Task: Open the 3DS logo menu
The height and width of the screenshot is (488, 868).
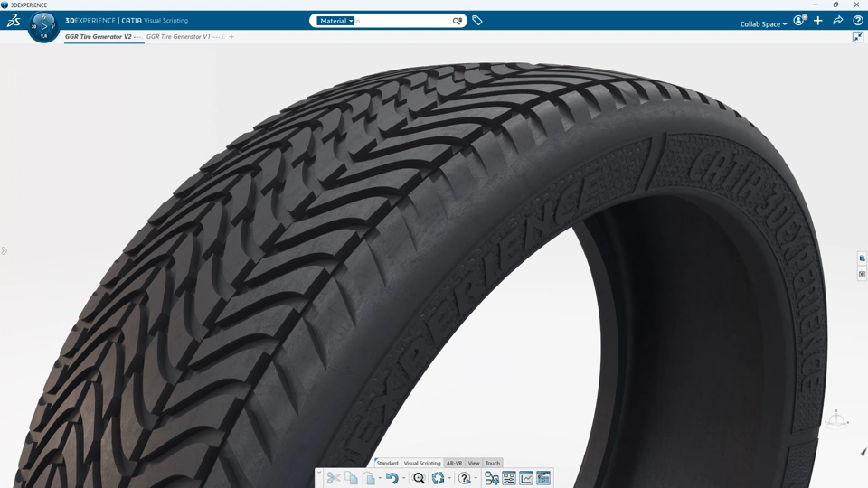Action: click(14, 21)
